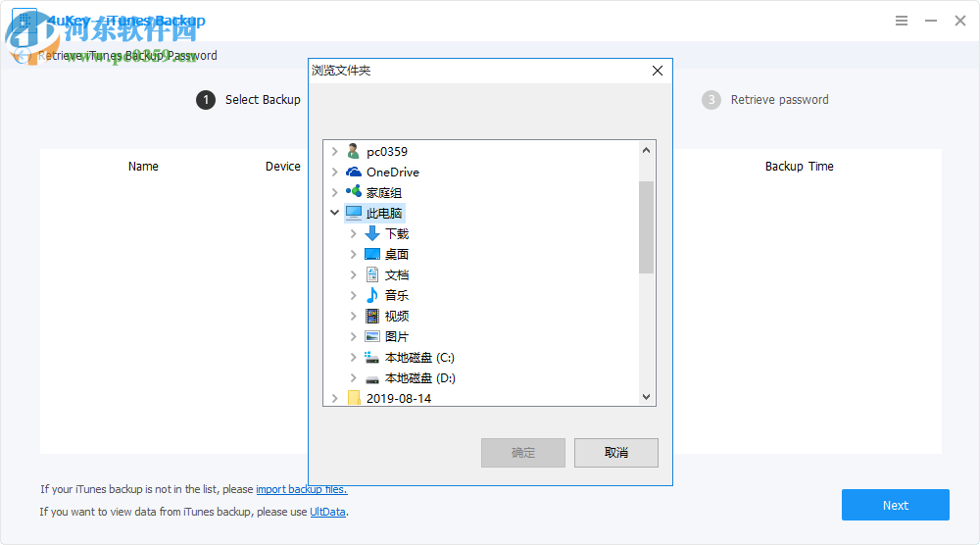Click the 图片 pictures icon
Viewport: 980px width, 545px height.
372,336
